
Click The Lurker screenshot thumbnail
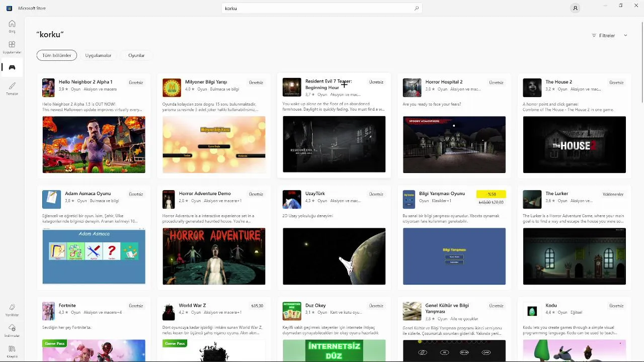pos(575,256)
